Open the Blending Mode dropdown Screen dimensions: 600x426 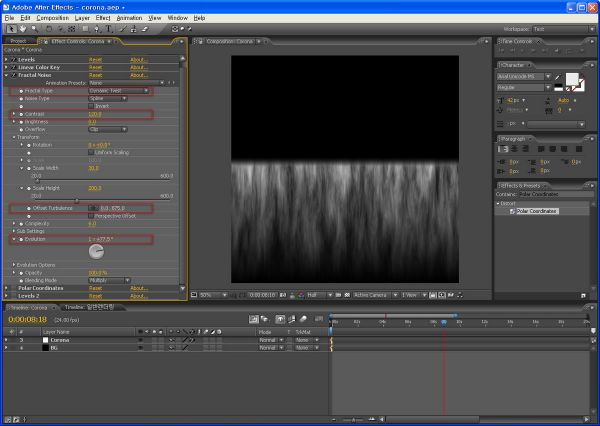[109, 281]
